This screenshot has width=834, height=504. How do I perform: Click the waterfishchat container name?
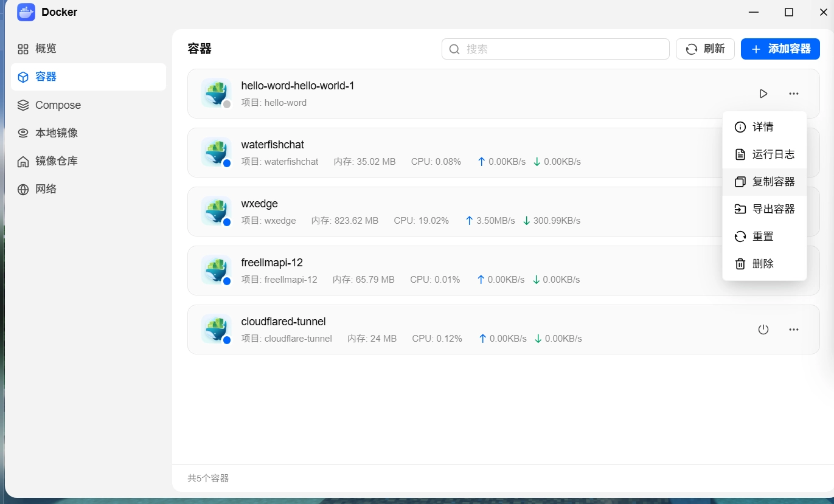(x=273, y=145)
